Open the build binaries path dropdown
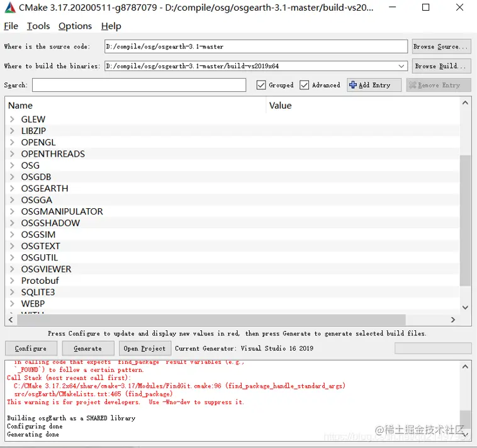This screenshot has height=448, width=477. click(401, 66)
